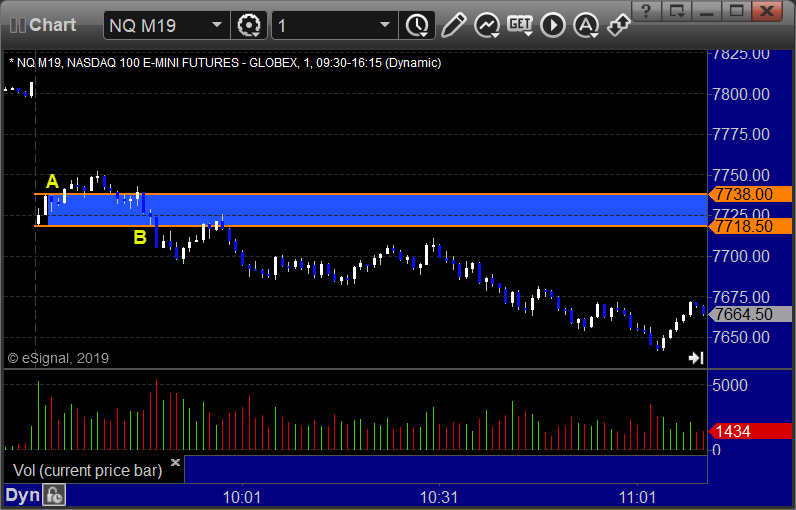Click the 7650.00 price axis label

coord(741,337)
